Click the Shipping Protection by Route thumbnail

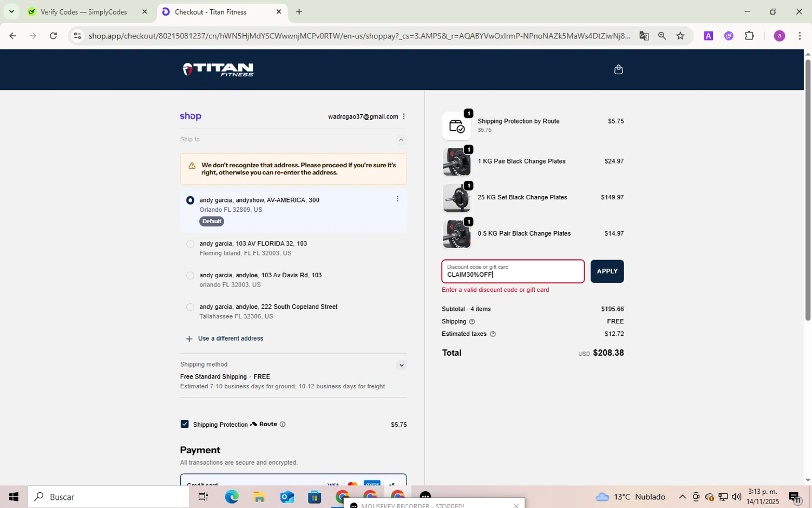click(456, 126)
